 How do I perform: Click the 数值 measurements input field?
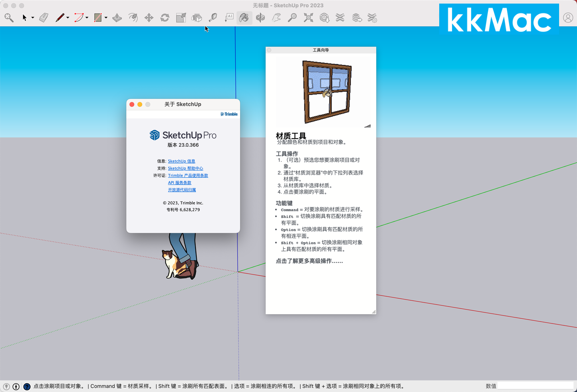coord(535,386)
